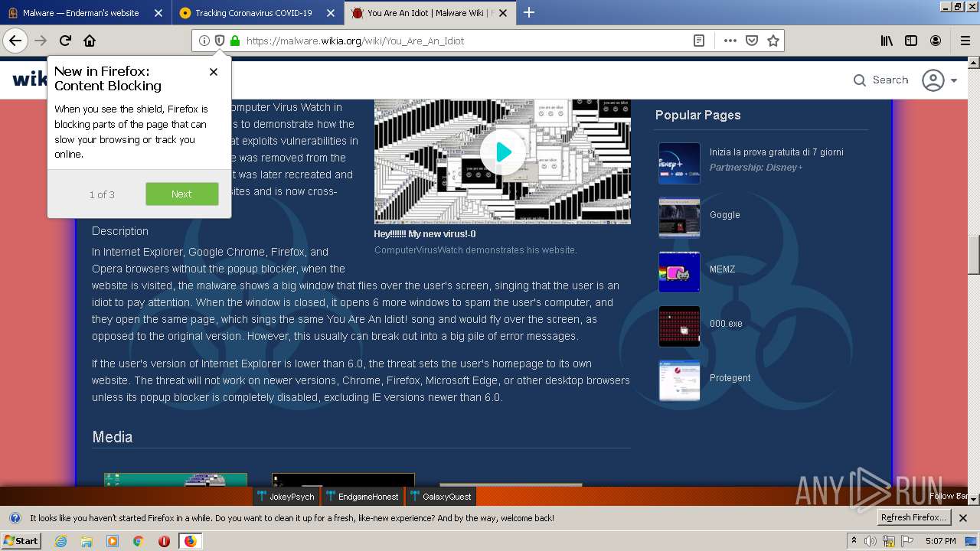Open the Windows Start menu

click(21, 541)
